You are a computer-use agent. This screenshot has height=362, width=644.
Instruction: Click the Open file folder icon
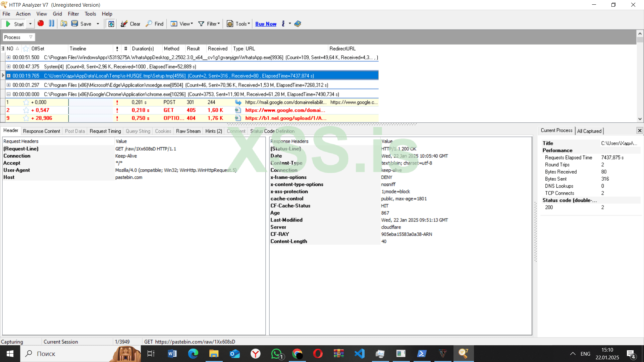point(63,23)
